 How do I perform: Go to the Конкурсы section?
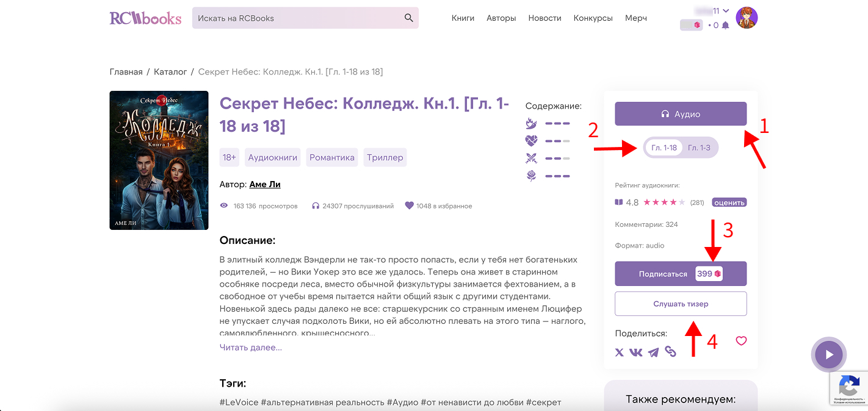click(593, 18)
